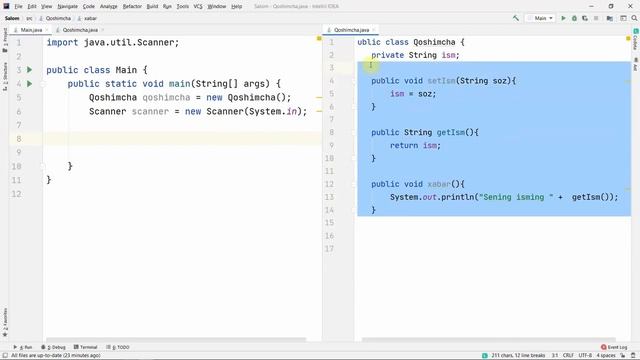Viewport: 640px width, 360px height.
Task: Close the right editor Qoshimcha.java tab
Action: point(373,30)
